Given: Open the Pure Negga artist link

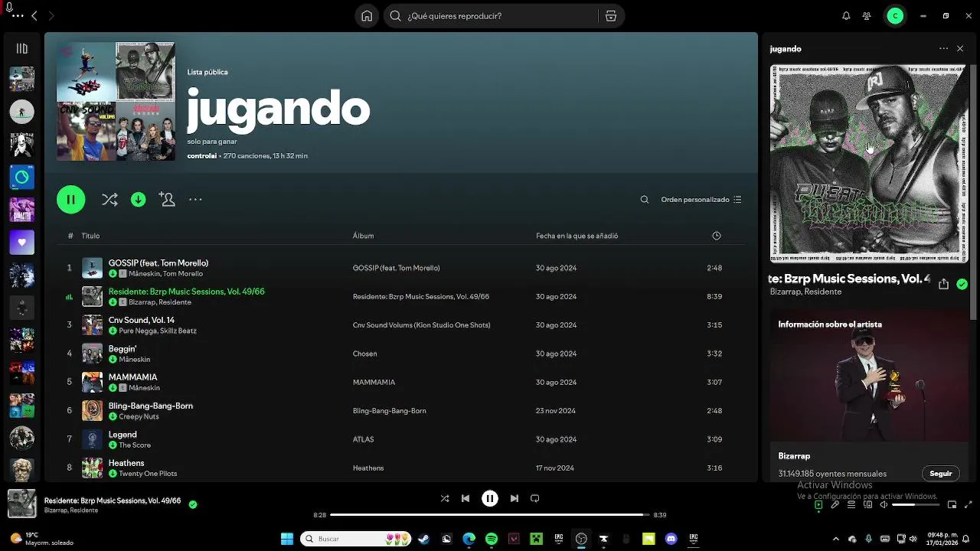Looking at the screenshot, I should (x=137, y=331).
